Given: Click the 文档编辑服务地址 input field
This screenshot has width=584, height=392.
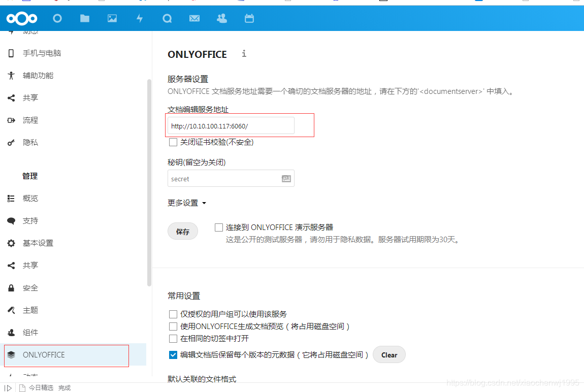Looking at the screenshot, I should click(231, 125).
